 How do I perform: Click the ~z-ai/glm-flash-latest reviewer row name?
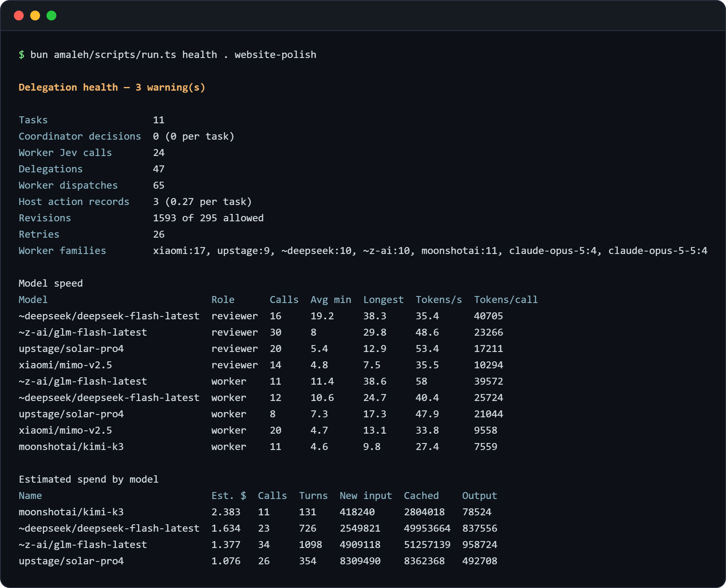coord(83,332)
